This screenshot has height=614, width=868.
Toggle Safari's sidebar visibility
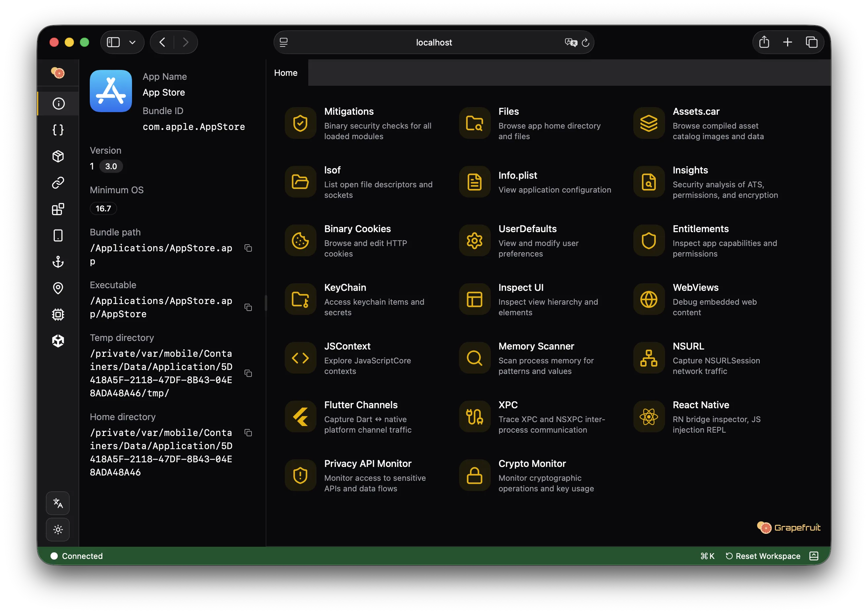tap(113, 42)
